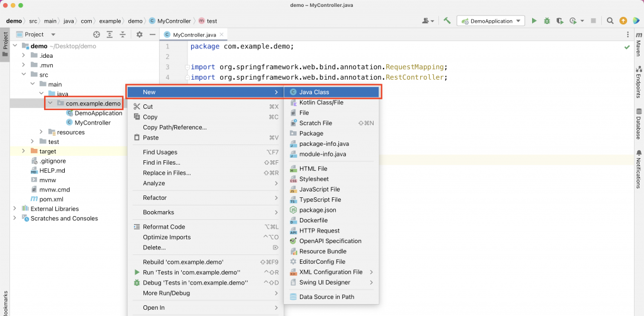Open editor tabs three-dot menu
Viewport: 644px width, 316px height.
pyautogui.click(x=628, y=35)
